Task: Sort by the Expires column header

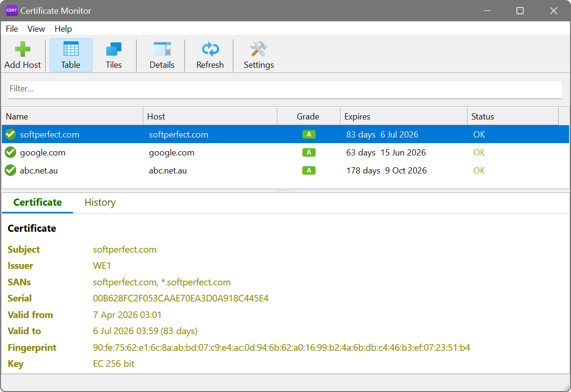Action: click(x=357, y=116)
